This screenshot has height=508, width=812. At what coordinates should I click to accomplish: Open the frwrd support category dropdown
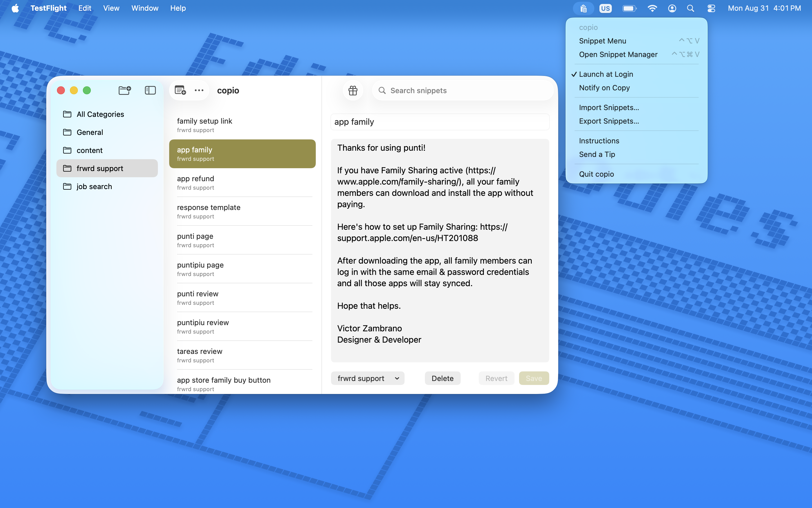coord(367,378)
